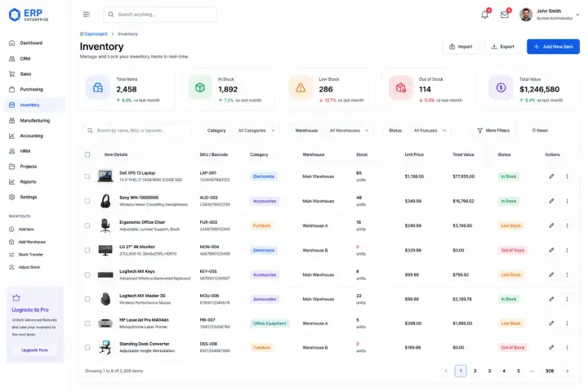The height and width of the screenshot is (392, 588).
Task: Open Accounting in the sidebar
Action: tap(34, 136)
